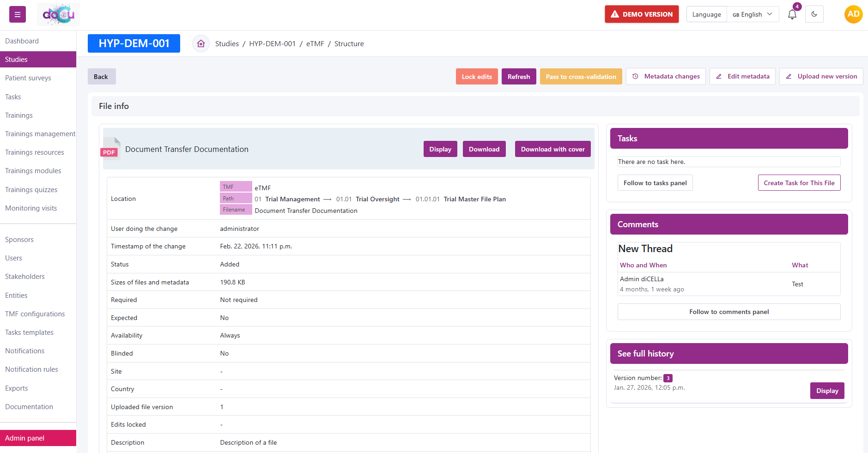868x453 pixels.
Task: Click the Language label
Action: [706, 14]
